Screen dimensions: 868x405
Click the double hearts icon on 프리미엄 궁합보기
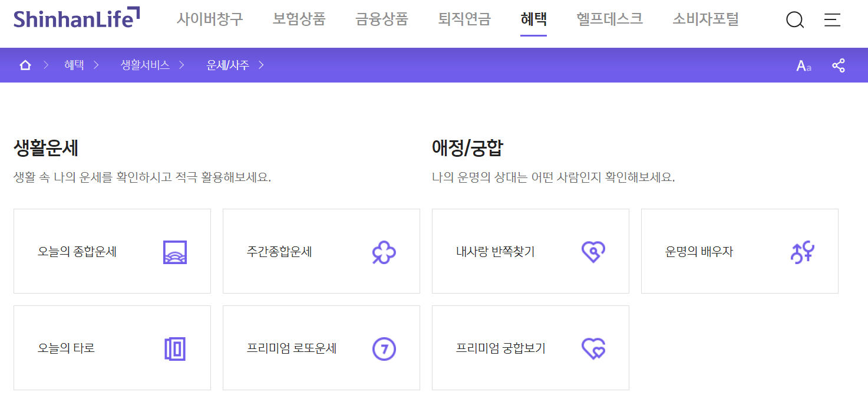pyautogui.click(x=593, y=348)
